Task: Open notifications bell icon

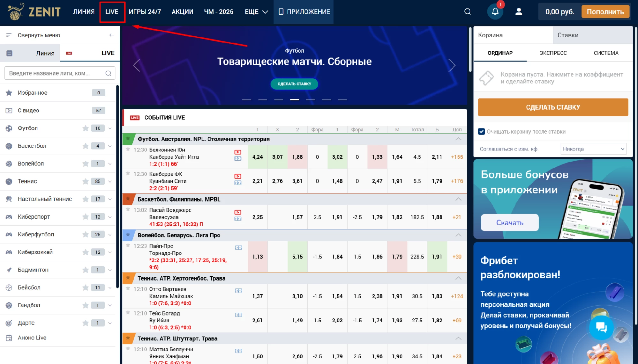Action: click(495, 12)
